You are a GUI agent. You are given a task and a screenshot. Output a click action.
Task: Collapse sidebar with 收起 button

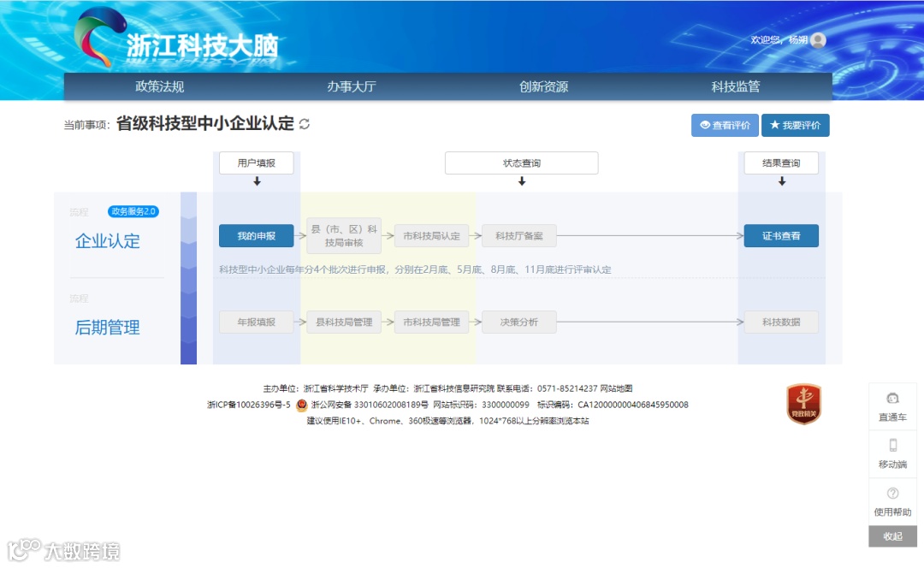point(892,536)
